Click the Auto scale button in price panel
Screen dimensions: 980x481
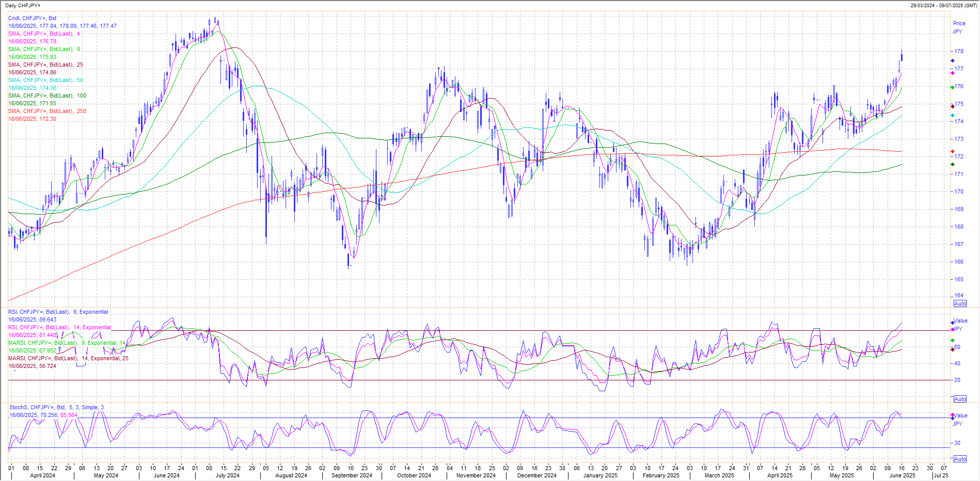click(960, 303)
